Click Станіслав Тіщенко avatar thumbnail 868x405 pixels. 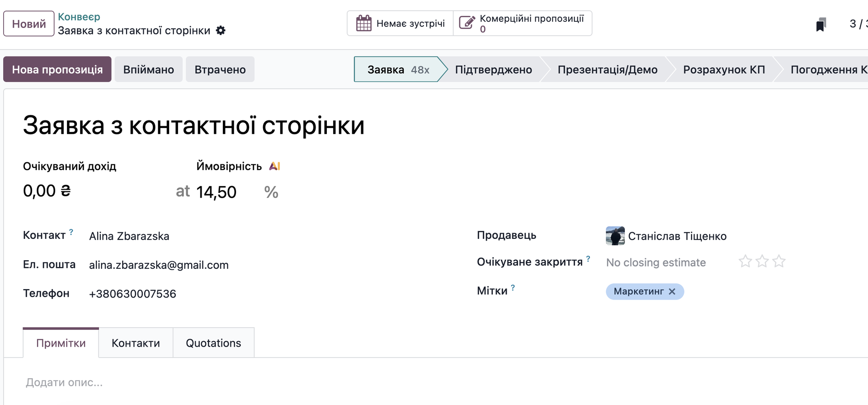(x=615, y=236)
